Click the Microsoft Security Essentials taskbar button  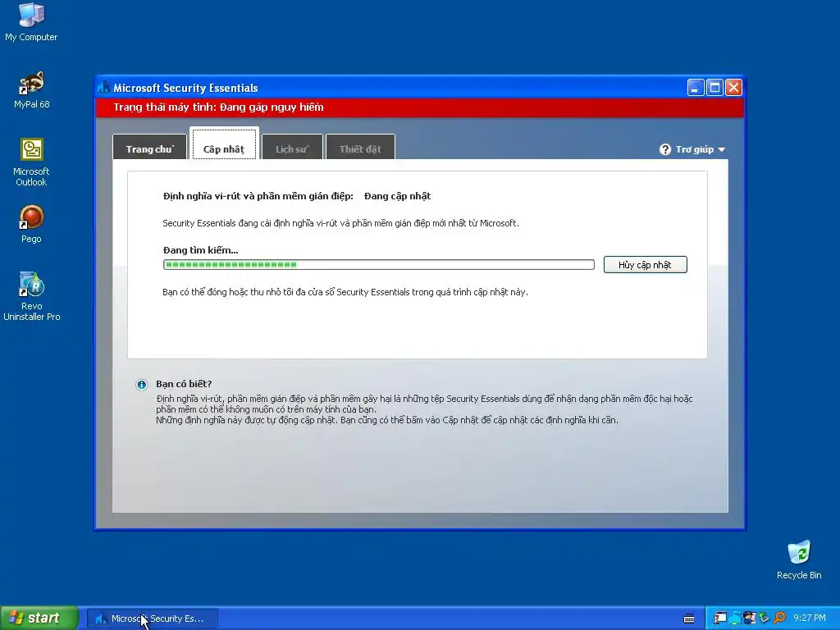(x=152, y=619)
